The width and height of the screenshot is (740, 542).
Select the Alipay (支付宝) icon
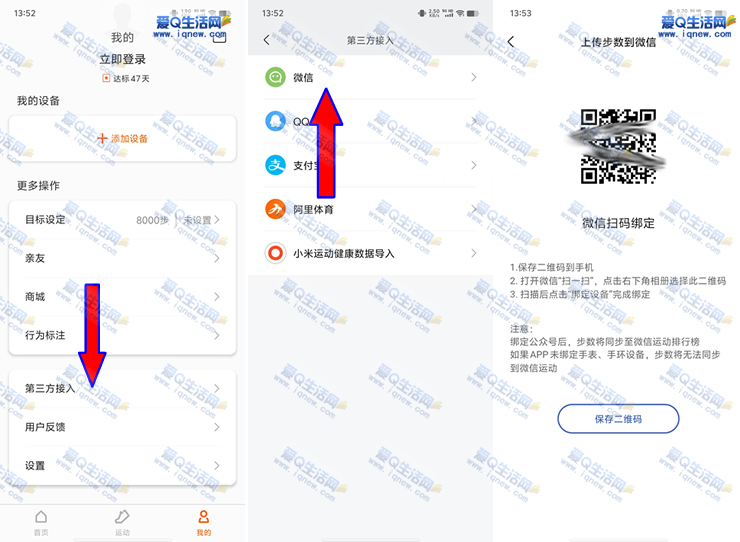[275, 165]
